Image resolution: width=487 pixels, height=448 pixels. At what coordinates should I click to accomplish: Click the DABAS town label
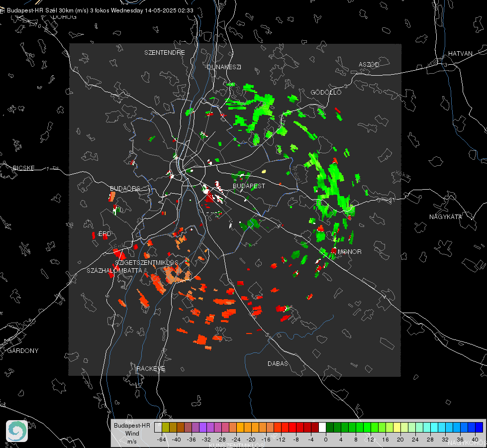pos(278,363)
